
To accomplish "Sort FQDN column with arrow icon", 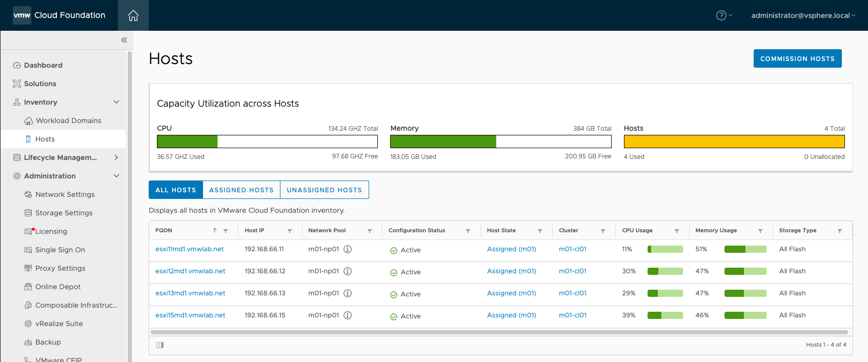I will tap(215, 231).
